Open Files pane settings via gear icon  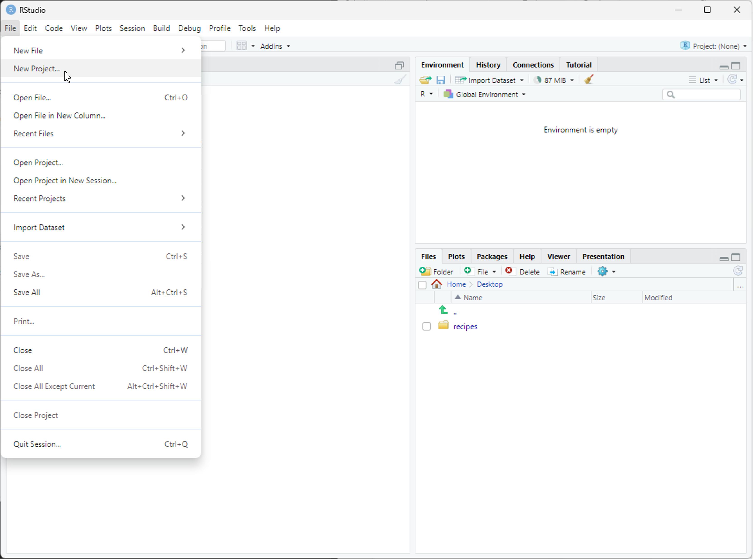click(x=603, y=272)
